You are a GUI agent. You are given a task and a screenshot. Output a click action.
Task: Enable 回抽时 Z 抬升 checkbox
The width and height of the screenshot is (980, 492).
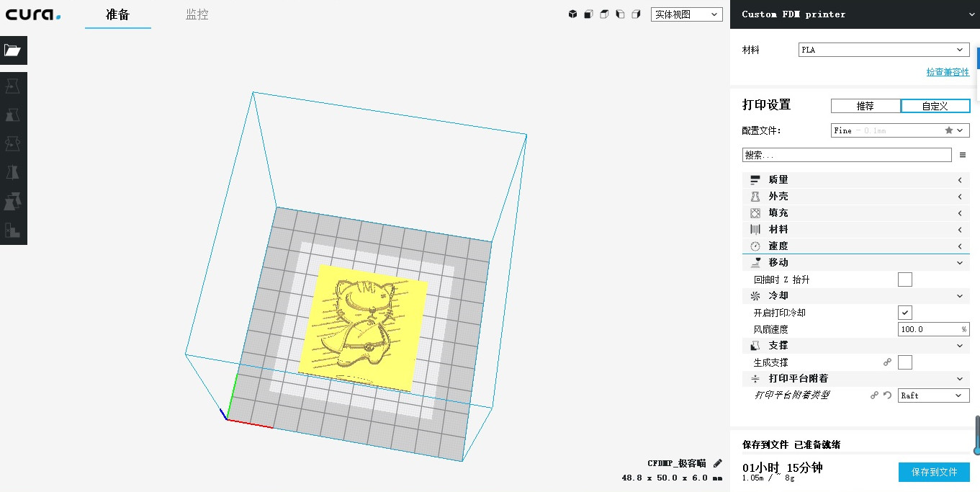tap(904, 279)
